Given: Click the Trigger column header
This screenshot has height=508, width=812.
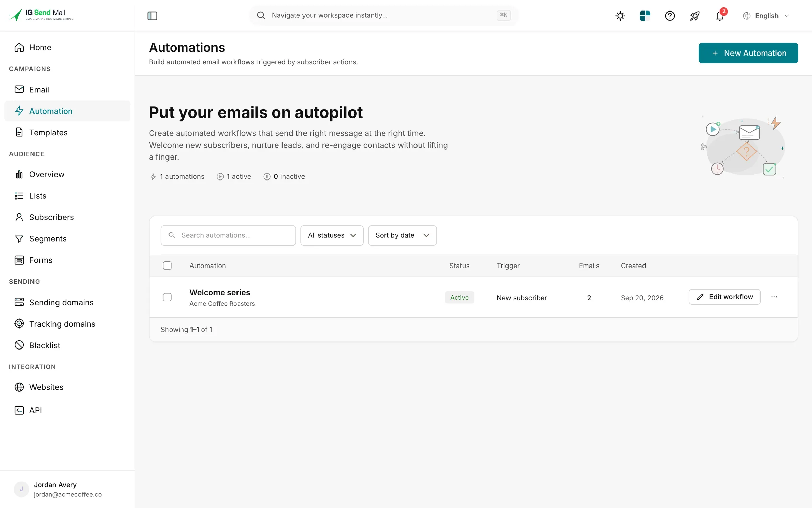Looking at the screenshot, I should [x=508, y=266].
